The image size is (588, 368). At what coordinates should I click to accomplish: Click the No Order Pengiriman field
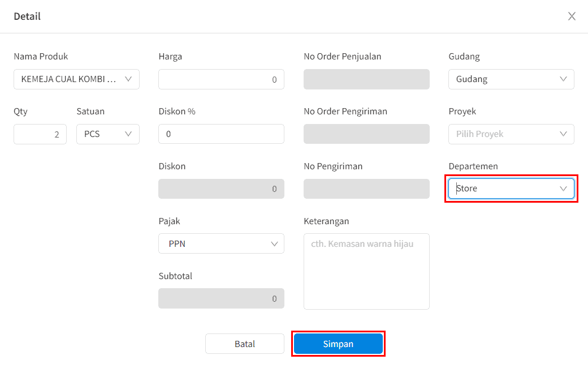pos(366,134)
